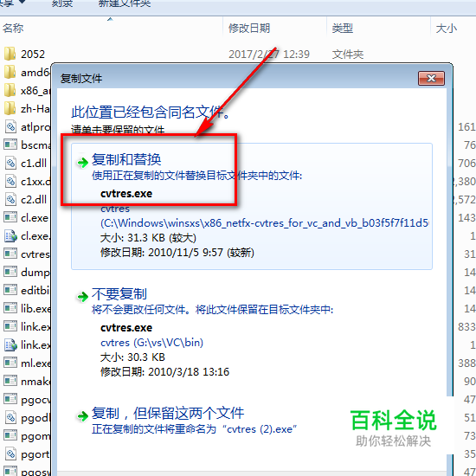Select the bscma executable icon

tap(10, 145)
